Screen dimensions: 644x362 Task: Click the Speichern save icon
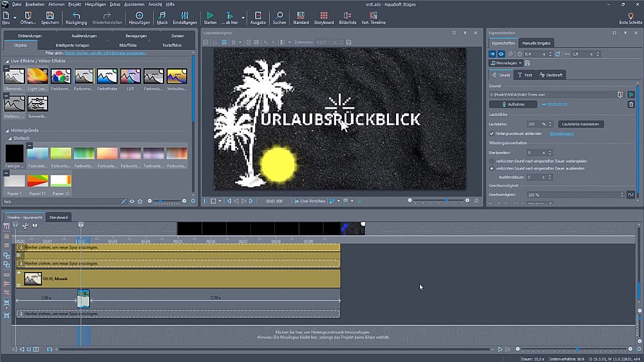coord(50,15)
